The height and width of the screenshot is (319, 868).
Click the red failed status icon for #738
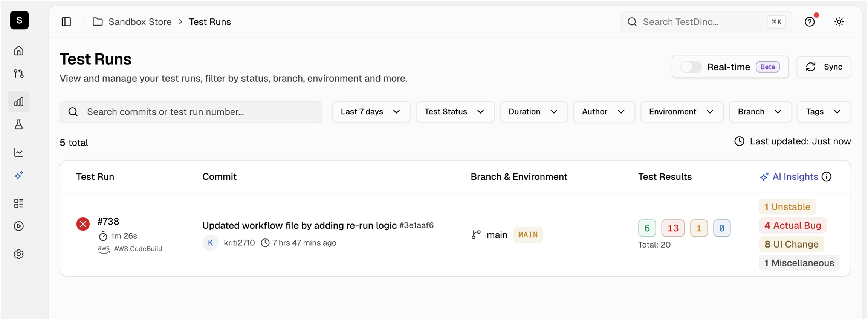coord(83,224)
